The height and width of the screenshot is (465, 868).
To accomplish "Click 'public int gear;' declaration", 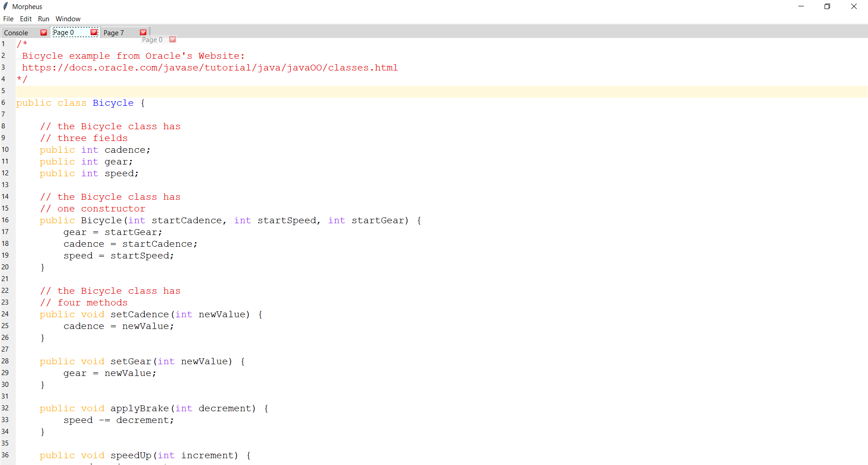I will pos(86,162).
